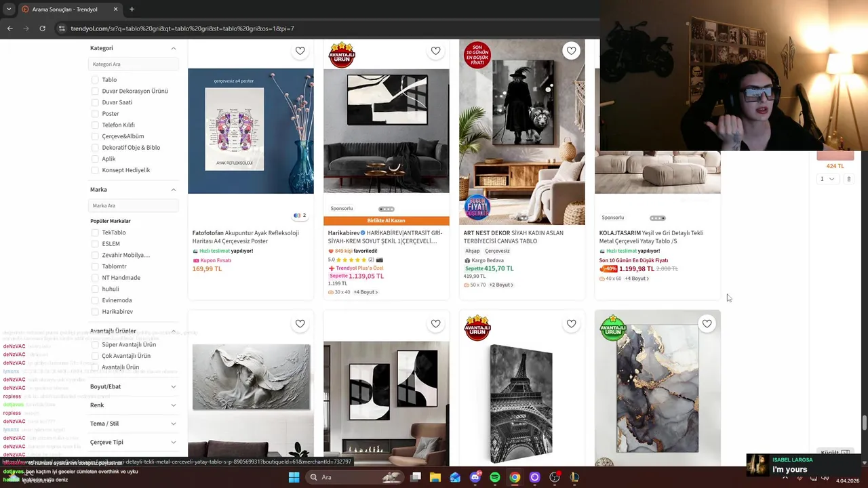The height and width of the screenshot is (488, 868).
Task: Open Outlook from taskbar
Action: (455, 477)
